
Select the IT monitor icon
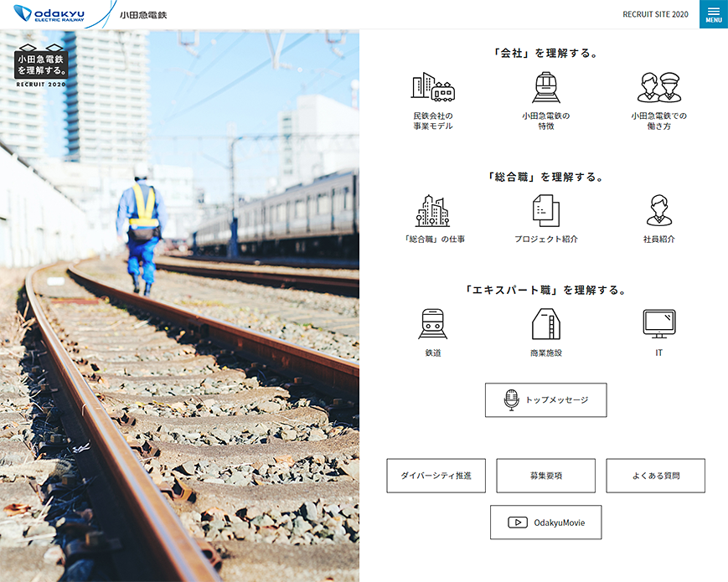pyautogui.click(x=658, y=323)
